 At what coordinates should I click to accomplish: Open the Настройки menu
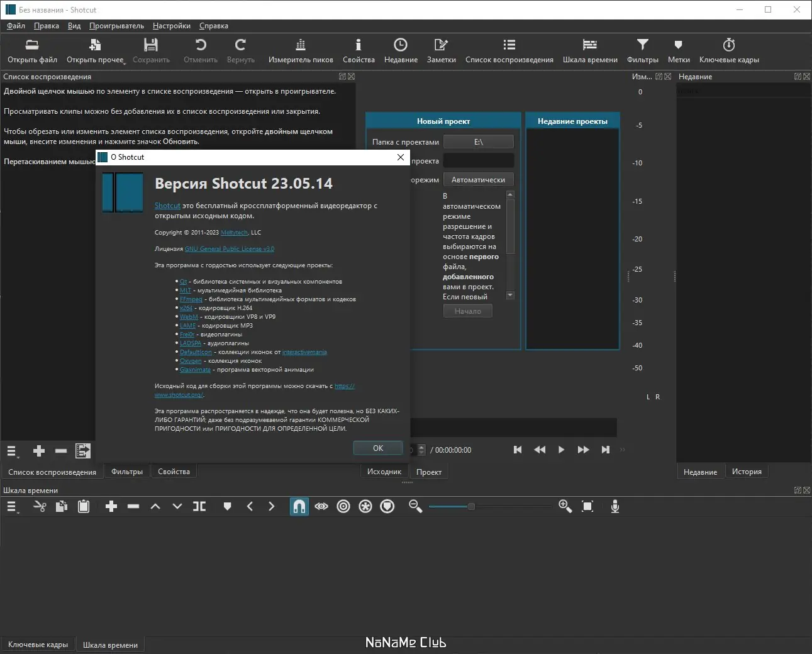(x=172, y=26)
